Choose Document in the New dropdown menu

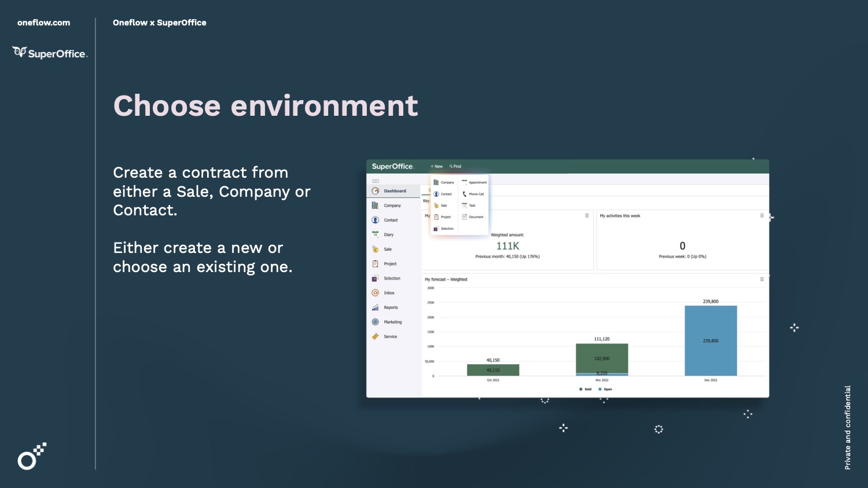pyautogui.click(x=473, y=217)
